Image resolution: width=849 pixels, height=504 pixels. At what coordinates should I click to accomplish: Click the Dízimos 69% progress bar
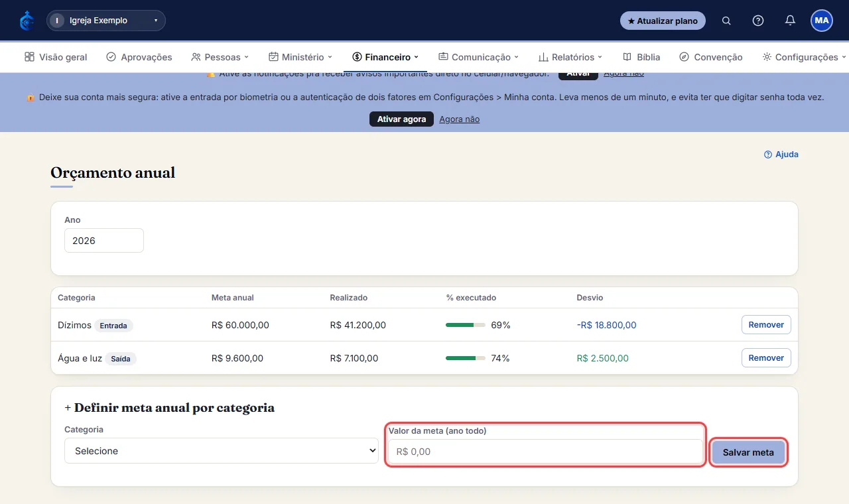coord(465,325)
